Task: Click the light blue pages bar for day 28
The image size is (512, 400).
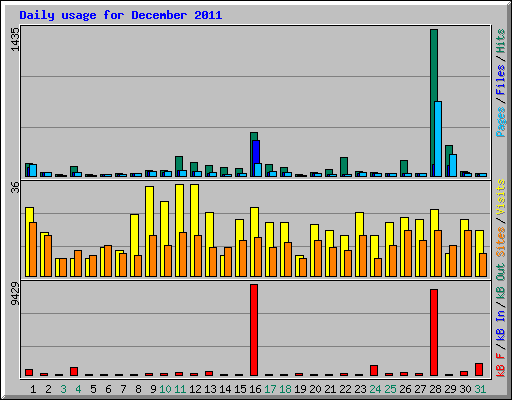Action: click(438, 139)
